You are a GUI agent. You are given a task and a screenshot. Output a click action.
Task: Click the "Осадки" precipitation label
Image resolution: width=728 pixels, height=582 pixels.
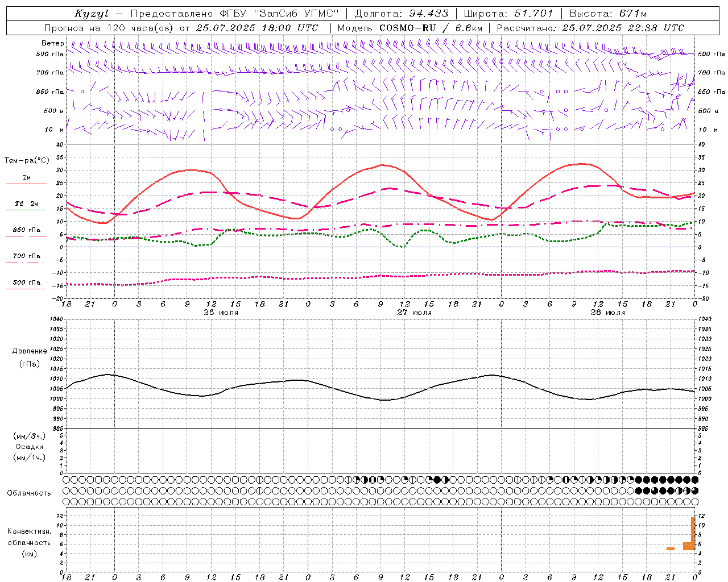[30, 447]
